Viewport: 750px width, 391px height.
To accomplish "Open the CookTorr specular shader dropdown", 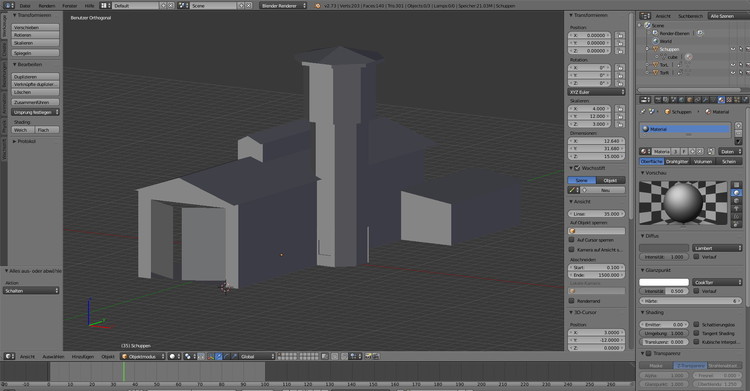I will [717, 282].
